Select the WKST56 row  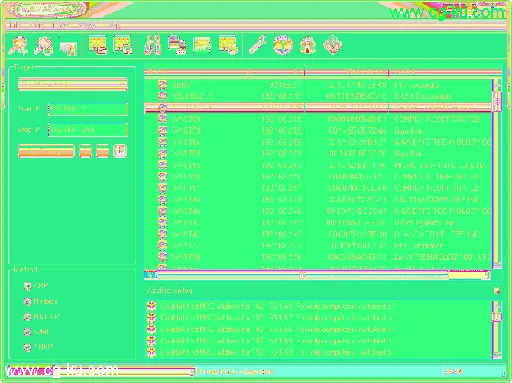click(x=318, y=142)
